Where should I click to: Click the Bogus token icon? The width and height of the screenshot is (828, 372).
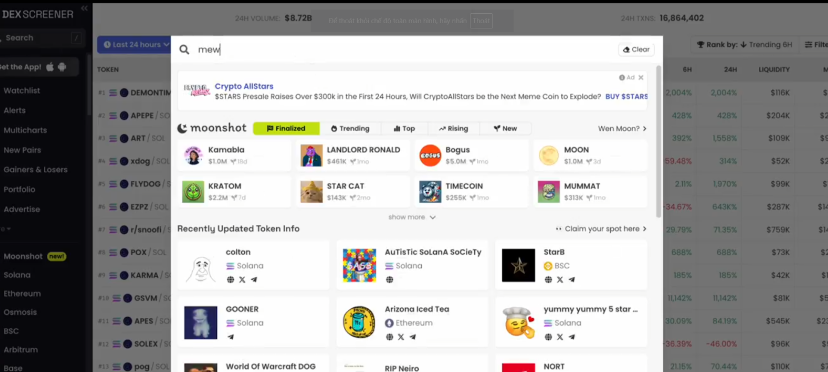pos(430,155)
